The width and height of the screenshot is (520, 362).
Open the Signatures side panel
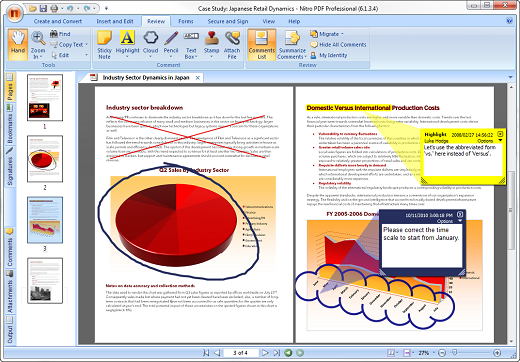10,167
